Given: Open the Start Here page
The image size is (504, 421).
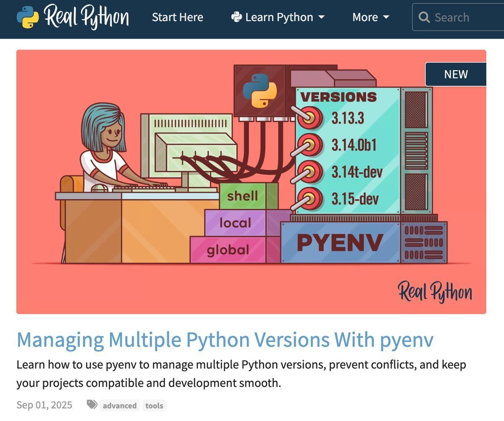Looking at the screenshot, I should (177, 17).
